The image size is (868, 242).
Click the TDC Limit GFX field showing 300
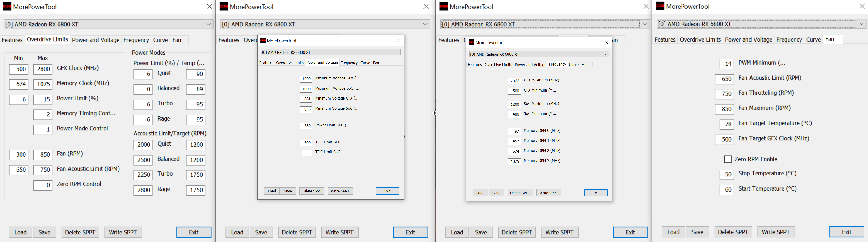[306, 143]
